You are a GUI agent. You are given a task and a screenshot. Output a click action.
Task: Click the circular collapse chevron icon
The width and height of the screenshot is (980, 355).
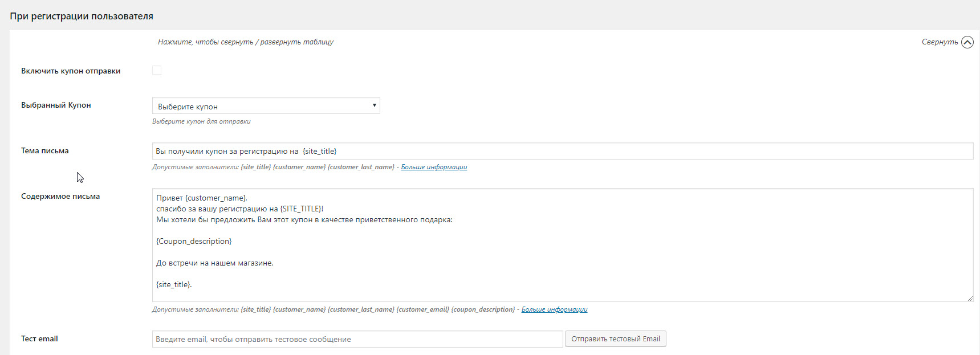click(967, 42)
